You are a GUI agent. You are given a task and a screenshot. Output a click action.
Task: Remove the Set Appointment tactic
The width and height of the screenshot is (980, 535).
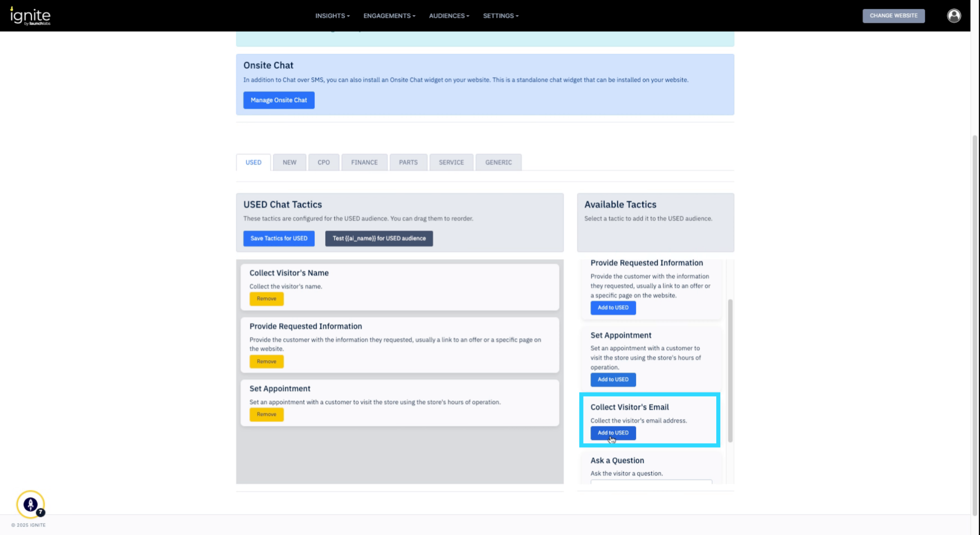(x=266, y=415)
